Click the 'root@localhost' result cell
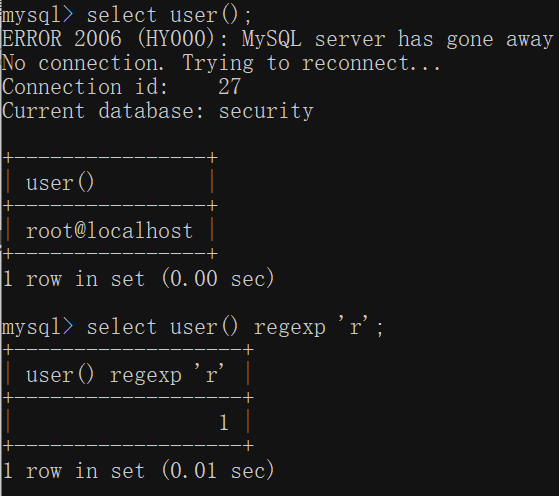Viewport: 559px width, 496px height. [x=109, y=231]
